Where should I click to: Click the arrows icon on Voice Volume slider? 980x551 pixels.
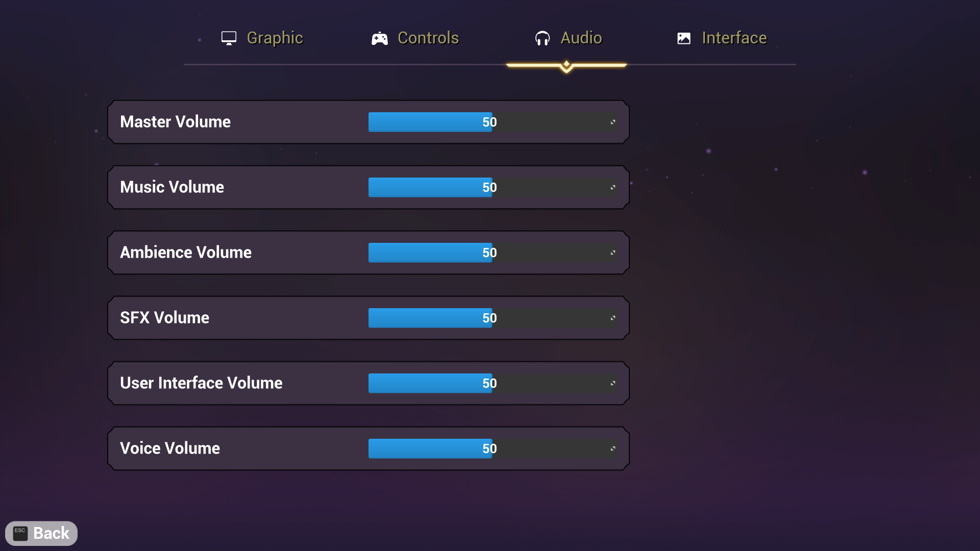tap(612, 449)
